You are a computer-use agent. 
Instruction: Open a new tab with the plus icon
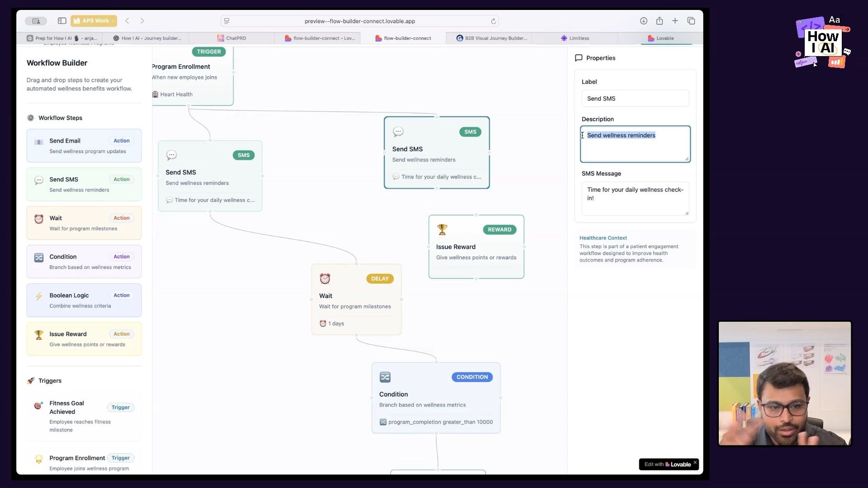click(x=675, y=21)
